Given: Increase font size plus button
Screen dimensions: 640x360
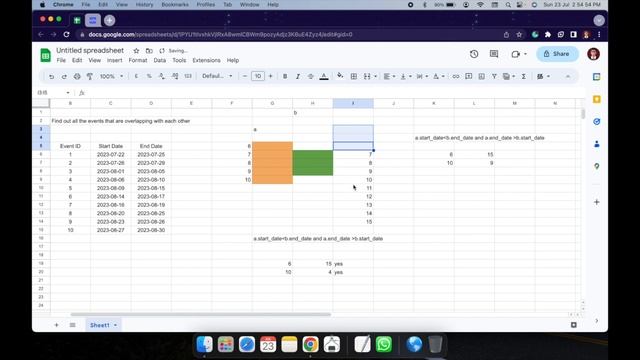Looking at the screenshot, I should click(x=270, y=76).
